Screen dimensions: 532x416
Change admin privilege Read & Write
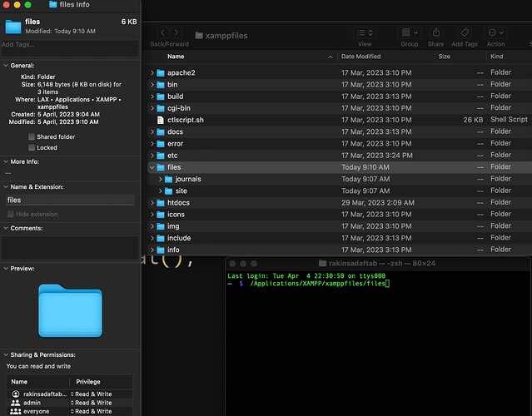[x=91, y=403]
